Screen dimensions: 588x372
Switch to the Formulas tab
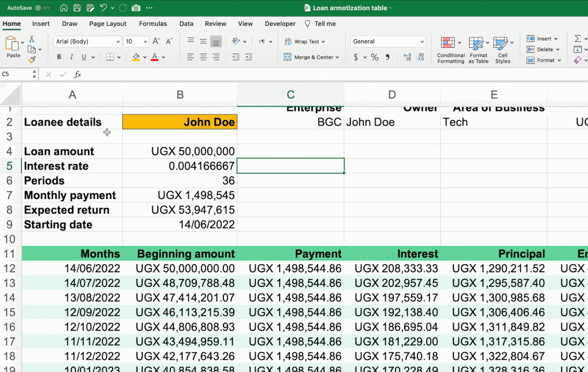click(x=153, y=24)
